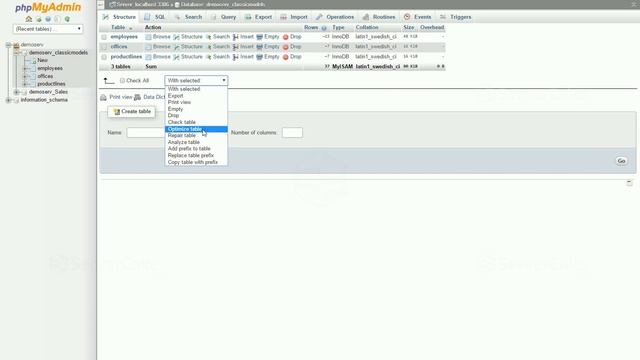Viewport: 640px width, 360px height.
Task: Collapse the With selected dropdown
Action: click(x=196, y=80)
